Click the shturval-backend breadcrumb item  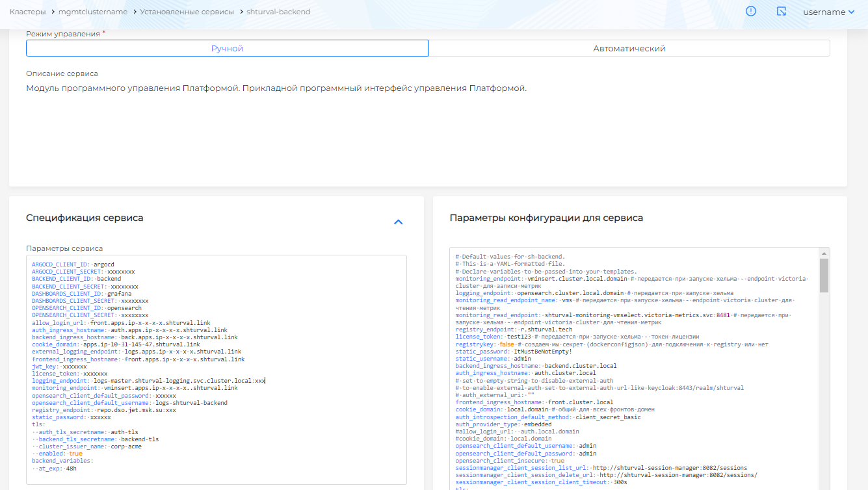point(278,12)
